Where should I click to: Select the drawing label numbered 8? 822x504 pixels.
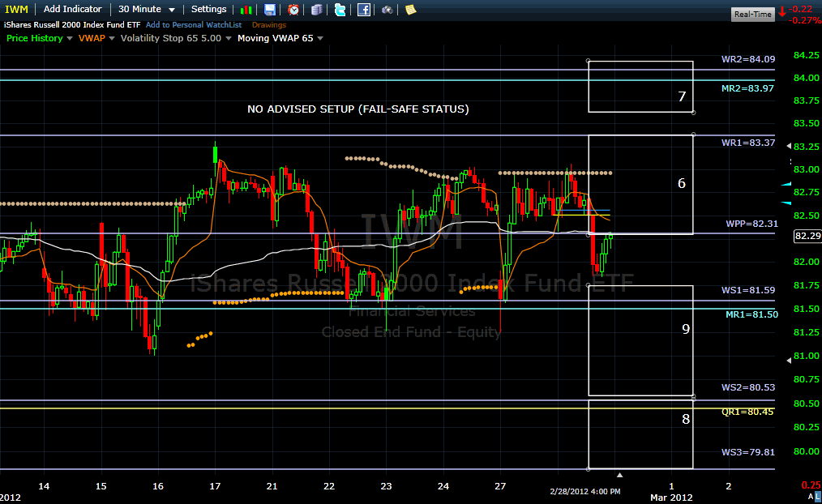[686, 419]
